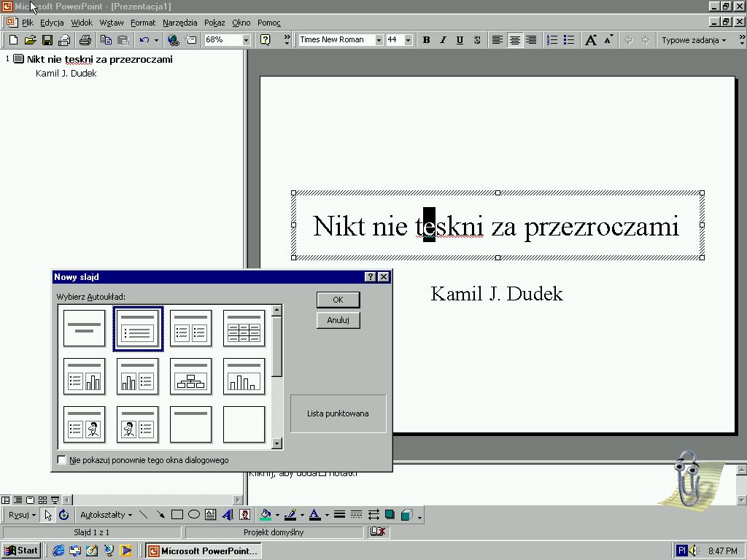This screenshot has height=560, width=747.
Task: Open the Format menu
Action: pos(143,23)
